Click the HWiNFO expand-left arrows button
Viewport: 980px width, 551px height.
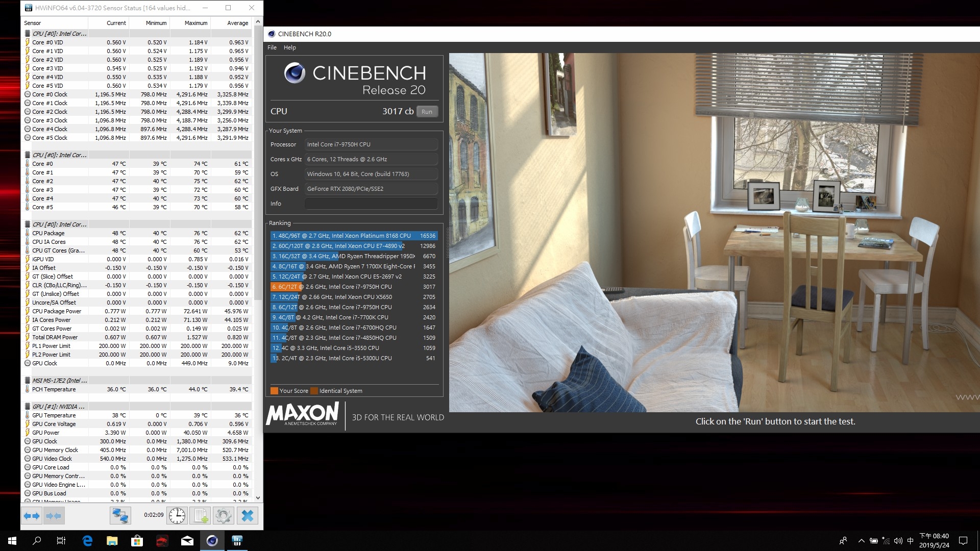[x=32, y=516]
